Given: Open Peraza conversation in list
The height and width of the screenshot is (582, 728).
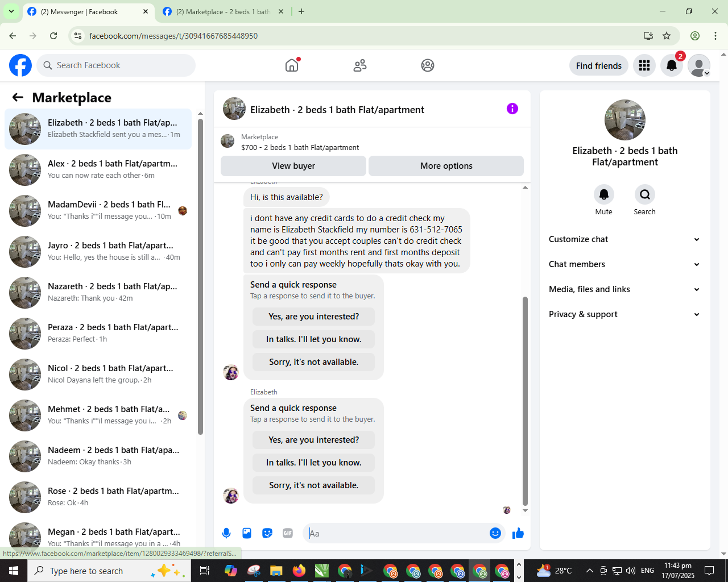Looking at the screenshot, I should pos(98,333).
